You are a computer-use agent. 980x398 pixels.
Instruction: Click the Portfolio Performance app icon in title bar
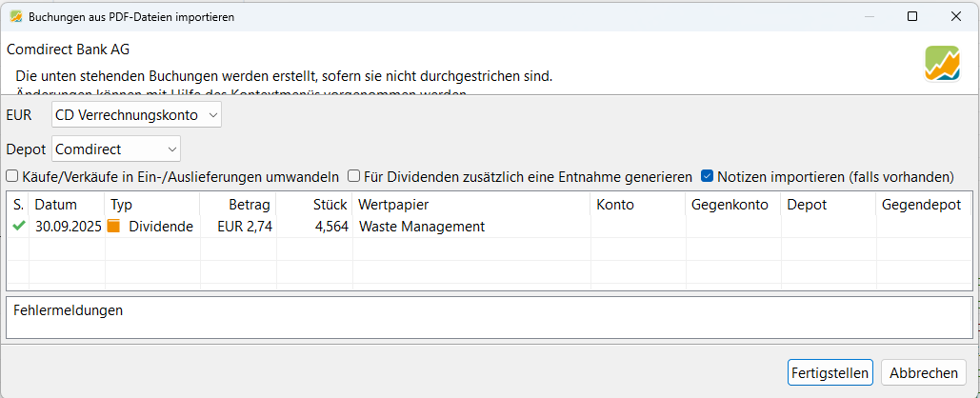click(15, 16)
